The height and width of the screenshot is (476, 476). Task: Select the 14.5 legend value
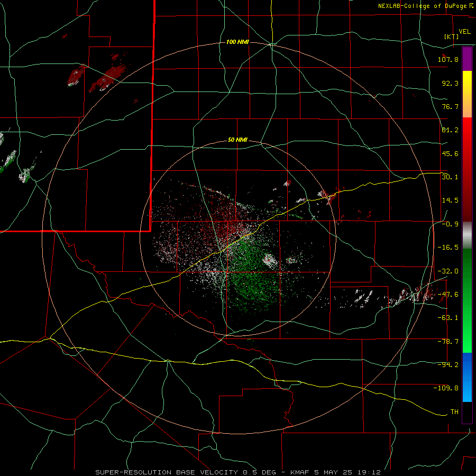[450, 200]
